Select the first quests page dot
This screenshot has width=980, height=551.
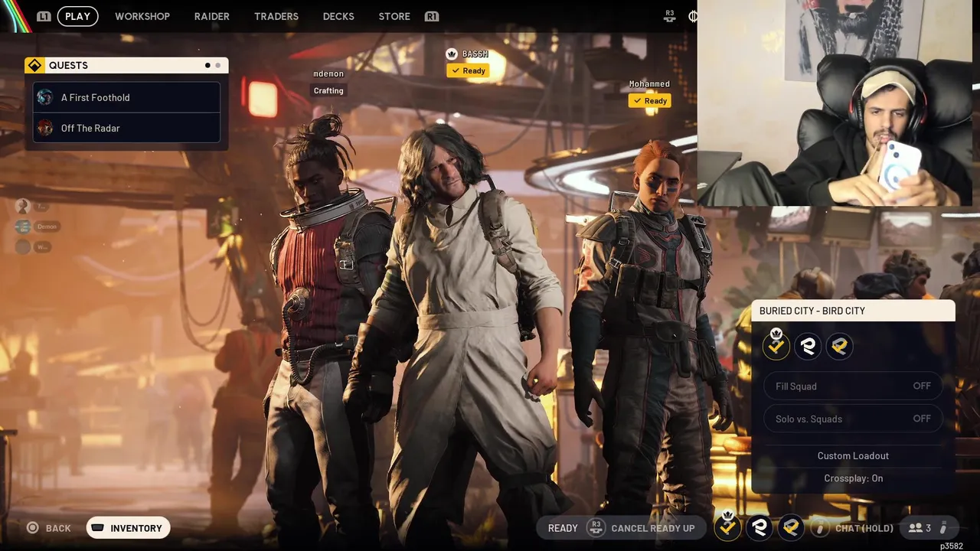point(207,66)
